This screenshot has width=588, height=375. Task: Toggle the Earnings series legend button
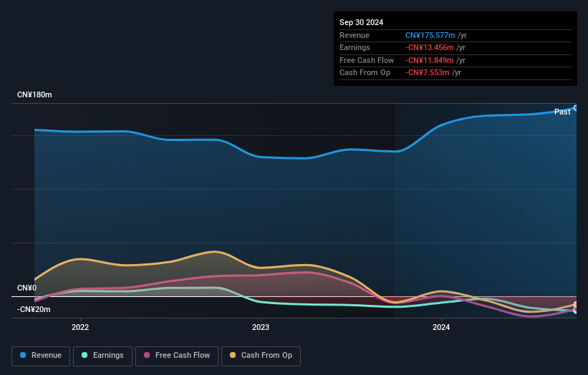102,356
